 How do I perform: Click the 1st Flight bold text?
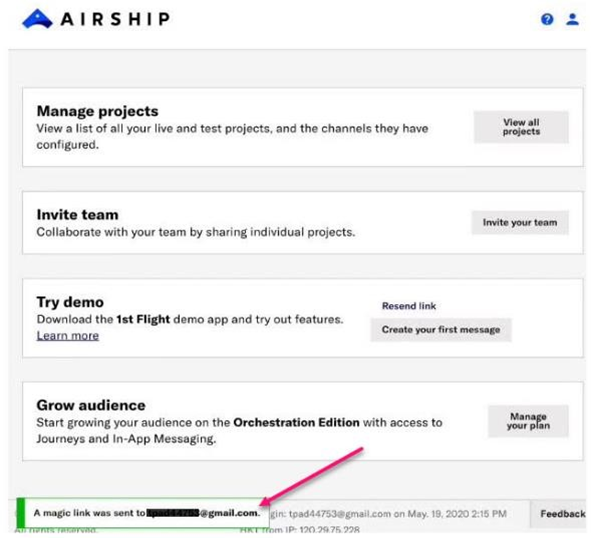point(143,319)
